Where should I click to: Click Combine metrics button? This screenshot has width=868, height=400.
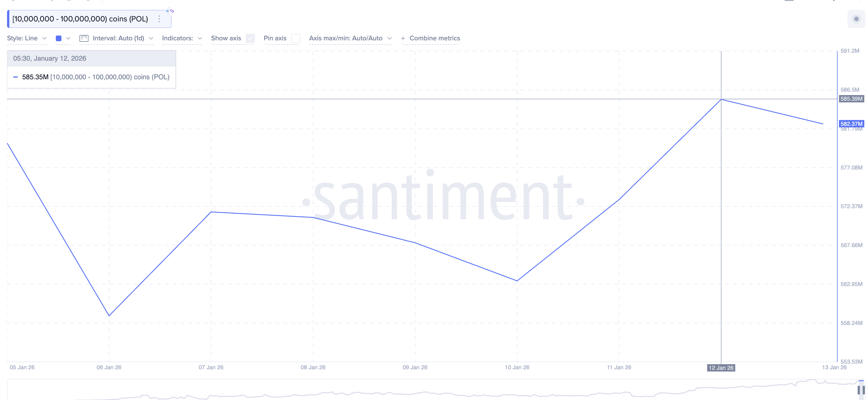pos(434,38)
